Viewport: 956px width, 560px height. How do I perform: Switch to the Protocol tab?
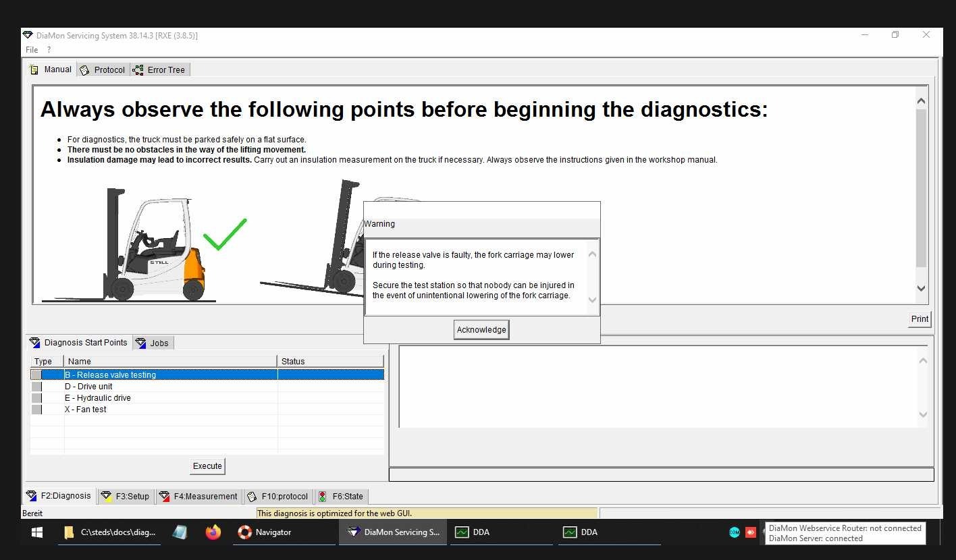(x=103, y=69)
